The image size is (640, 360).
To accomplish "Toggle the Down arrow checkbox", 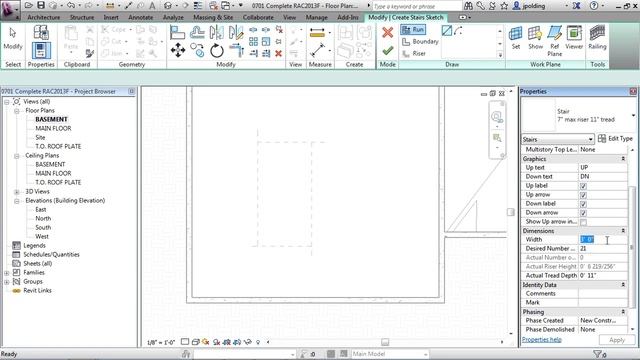I will pyautogui.click(x=583, y=213).
